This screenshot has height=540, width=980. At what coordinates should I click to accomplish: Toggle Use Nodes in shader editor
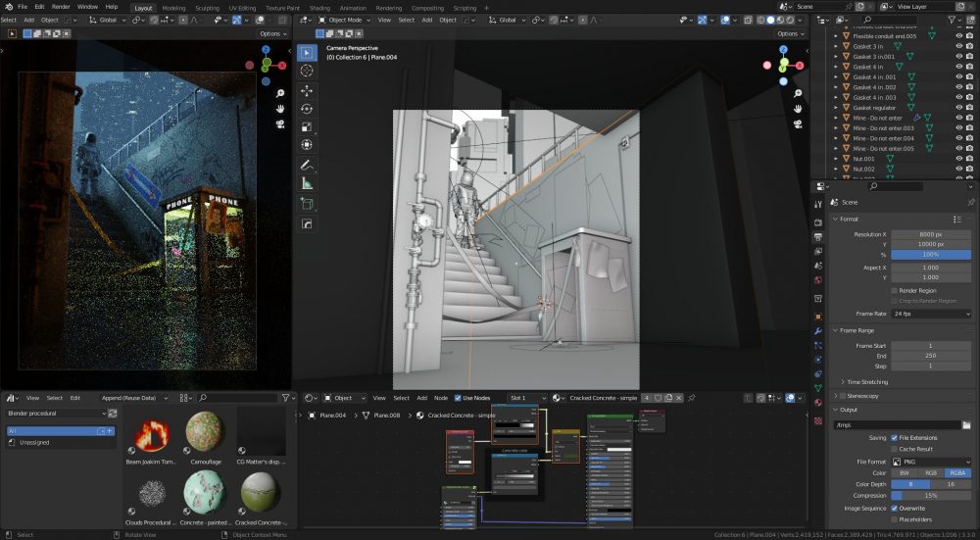coord(458,398)
